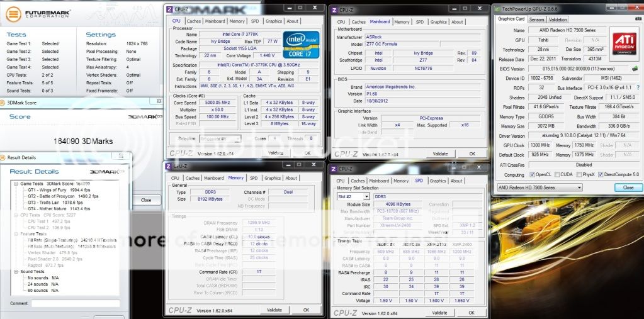644x319 pixels.
Task: Toggle the OpenCL checkbox
Action: tap(531, 175)
